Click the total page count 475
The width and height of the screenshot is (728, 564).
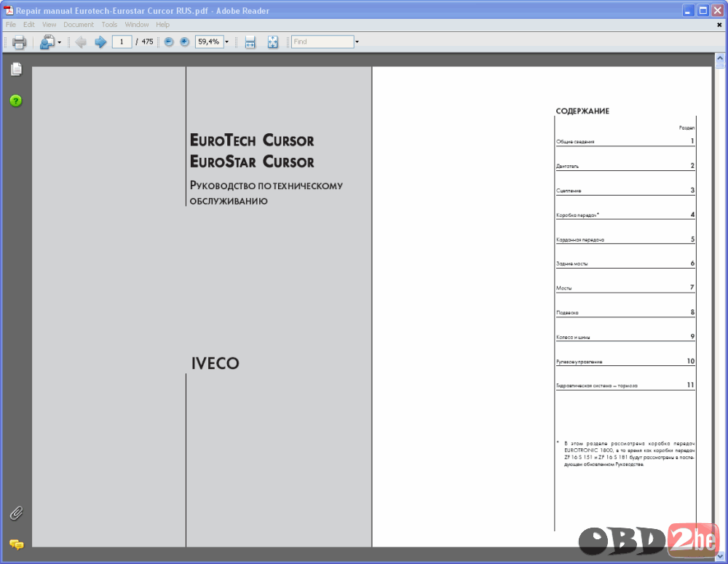click(147, 41)
